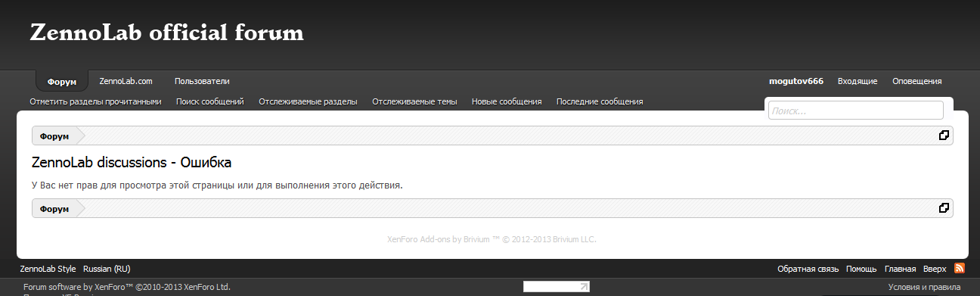Open Forum software by XenForo link
This screenshot has width=980, height=296.
coord(127,287)
